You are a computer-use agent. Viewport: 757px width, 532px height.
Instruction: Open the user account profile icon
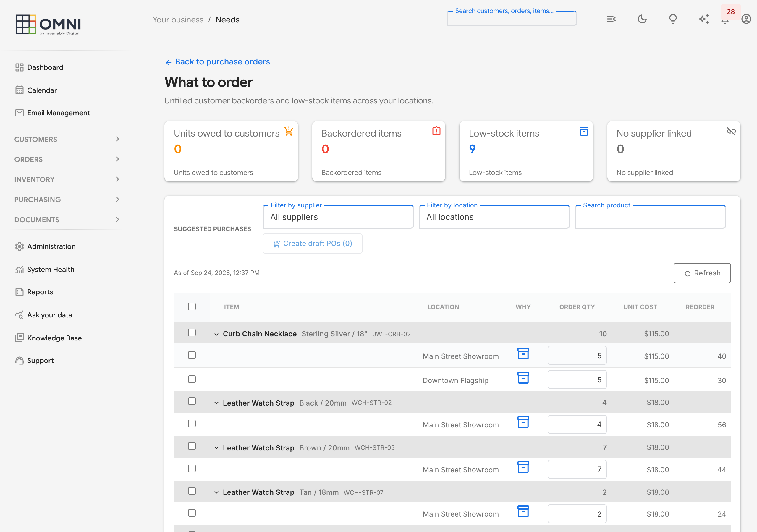(x=746, y=19)
